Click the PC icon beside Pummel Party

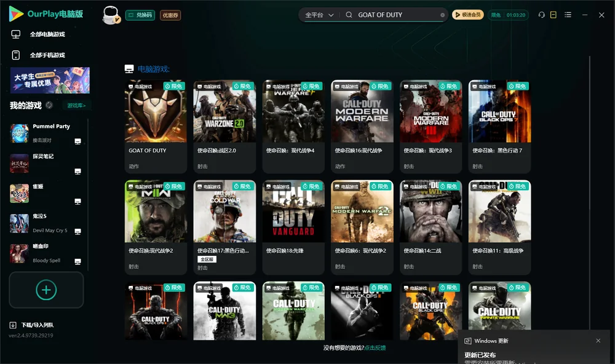coord(77,141)
